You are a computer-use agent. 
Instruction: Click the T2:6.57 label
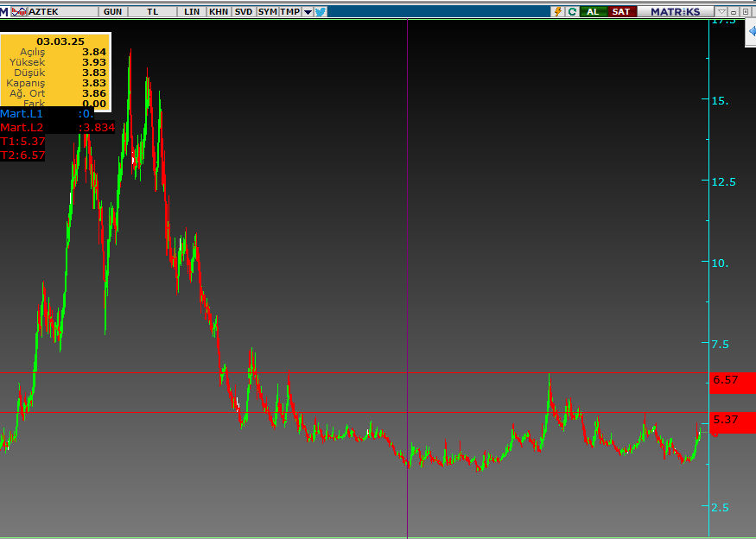(22, 155)
